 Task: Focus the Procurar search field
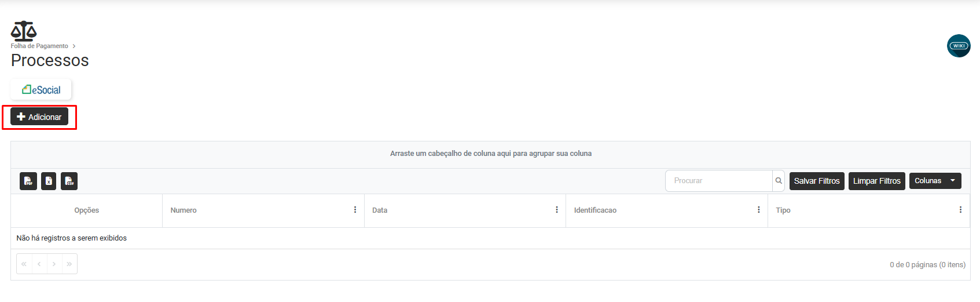(719, 181)
